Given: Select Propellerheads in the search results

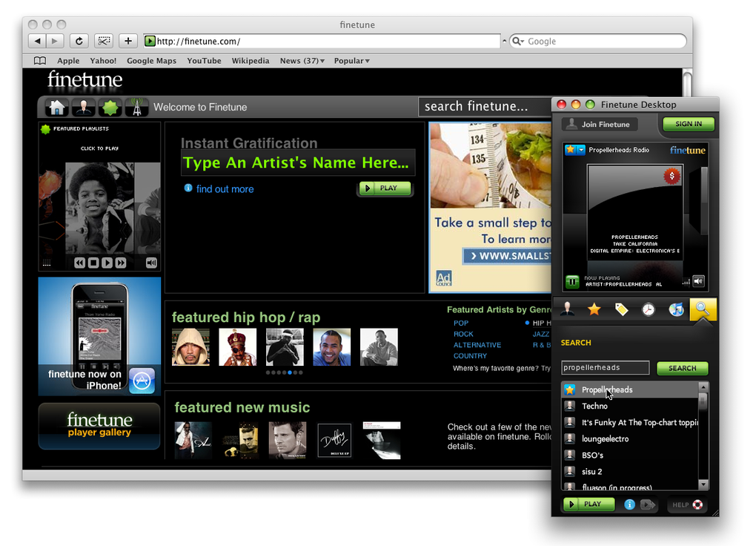Looking at the screenshot, I should pos(630,389).
